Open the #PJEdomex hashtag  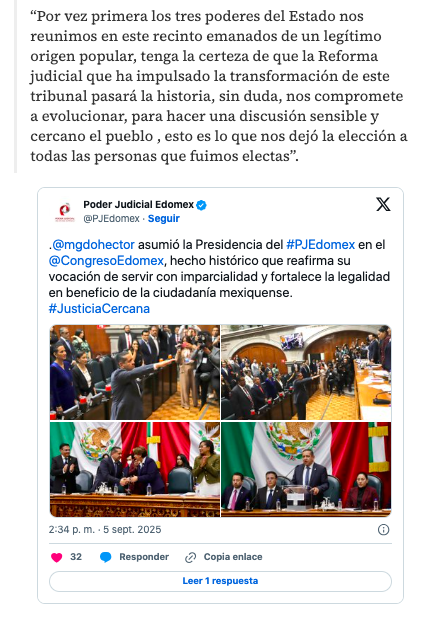tap(321, 245)
